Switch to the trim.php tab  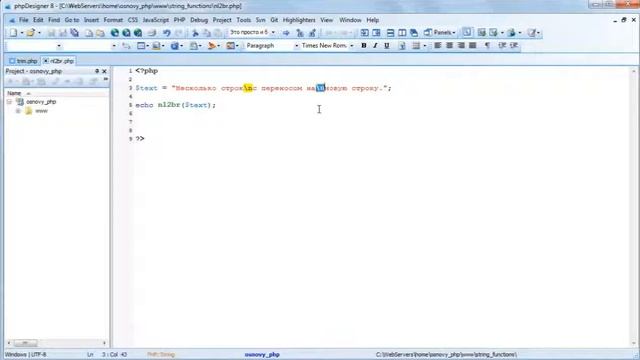point(23,61)
